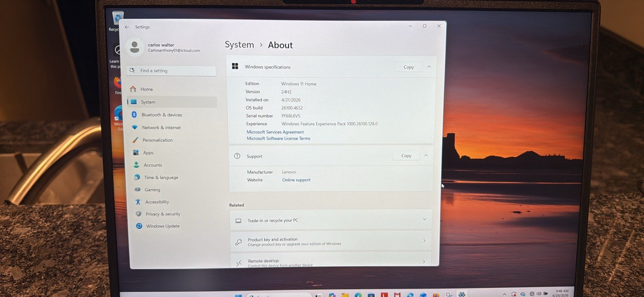This screenshot has width=644, height=297.
Task: Select the Bluetooth icon in sidebar
Action: (x=134, y=114)
